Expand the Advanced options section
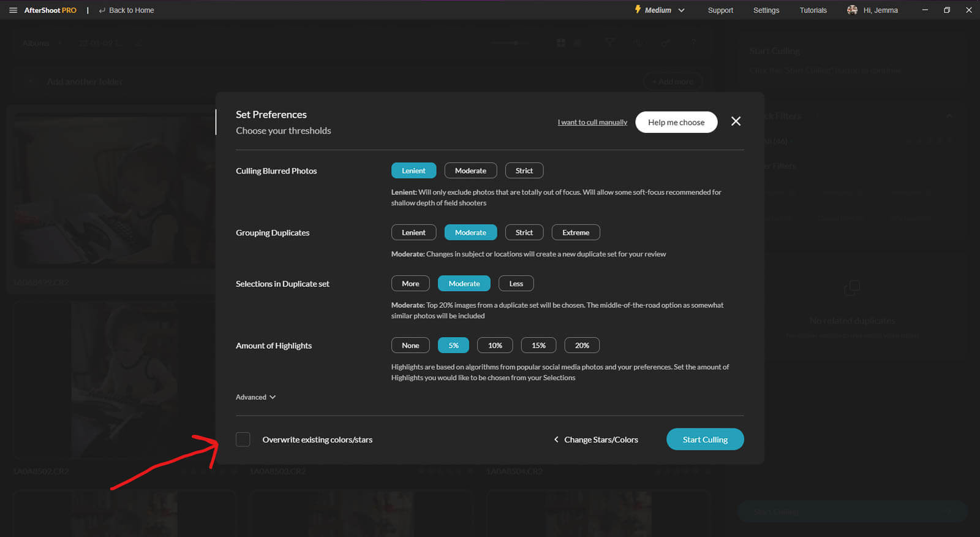The height and width of the screenshot is (537, 980). 255,397
